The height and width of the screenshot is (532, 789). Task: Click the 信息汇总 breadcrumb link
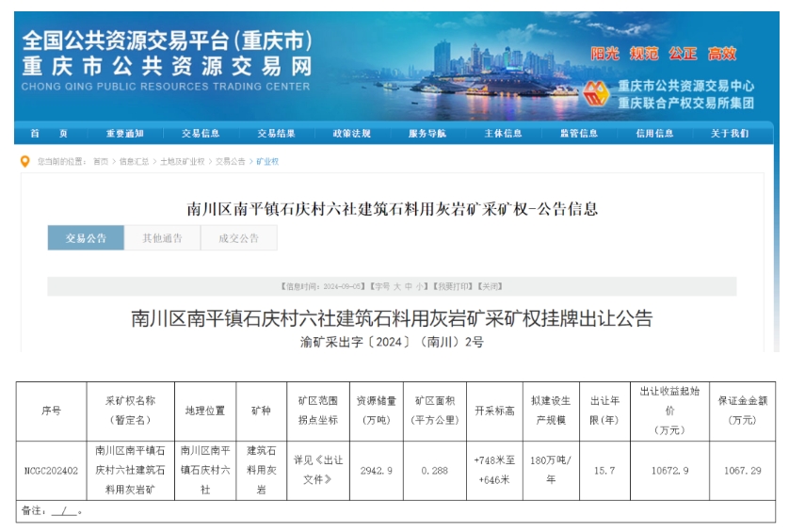coord(134,162)
